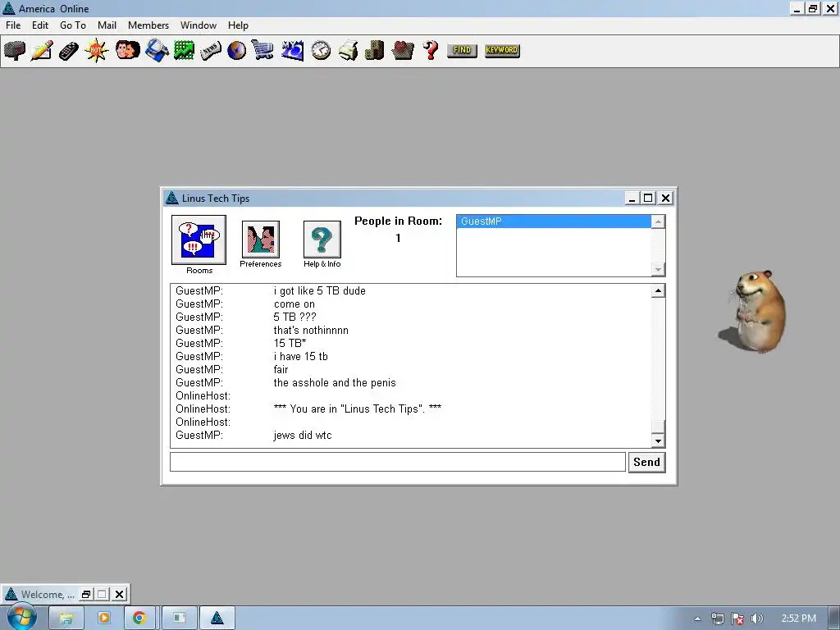Send the chat message
The width and height of the screenshot is (840, 630).
coord(646,463)
